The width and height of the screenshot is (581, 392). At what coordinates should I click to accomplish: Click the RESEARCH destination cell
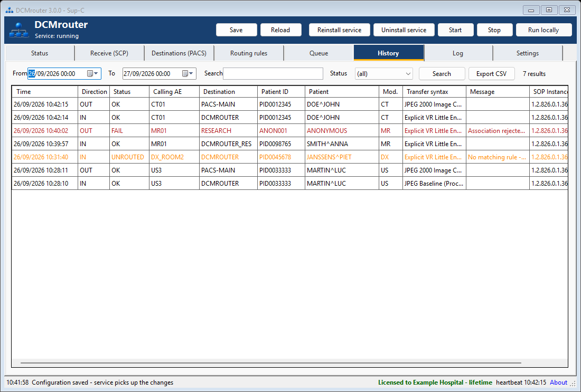228,131
